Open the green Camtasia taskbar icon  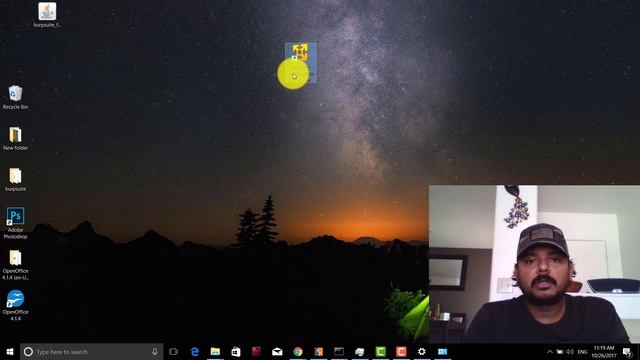coord(380,351)
